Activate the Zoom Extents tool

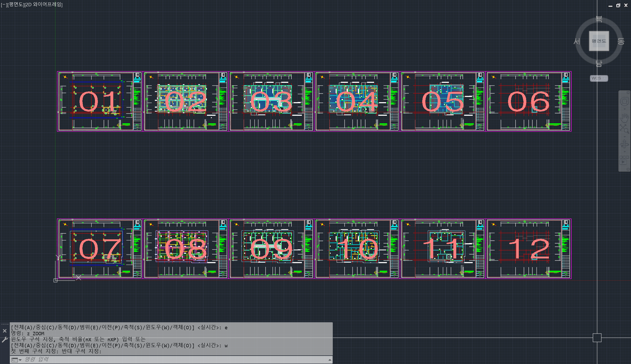pos(625,129)
